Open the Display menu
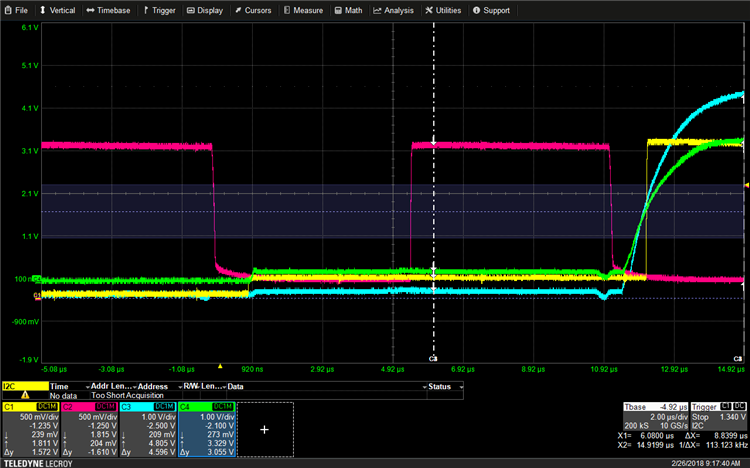The height and width of the screenshot is (468, 750). (x=206, y=10)
